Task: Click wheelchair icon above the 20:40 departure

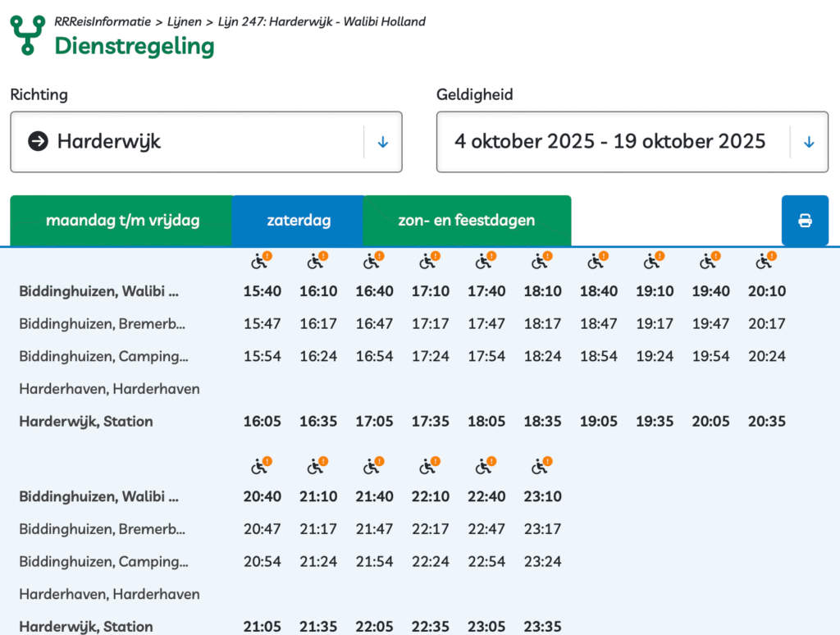Action: (x=260, y=467)
